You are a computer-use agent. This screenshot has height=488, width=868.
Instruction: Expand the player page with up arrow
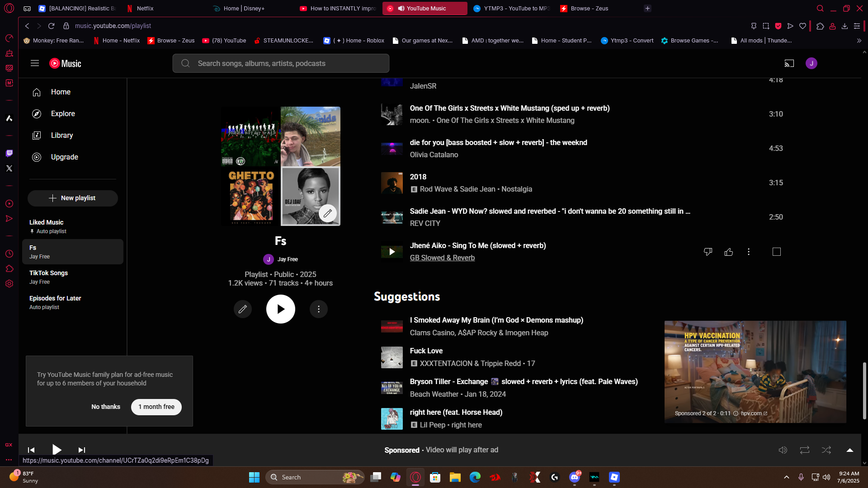850,450
